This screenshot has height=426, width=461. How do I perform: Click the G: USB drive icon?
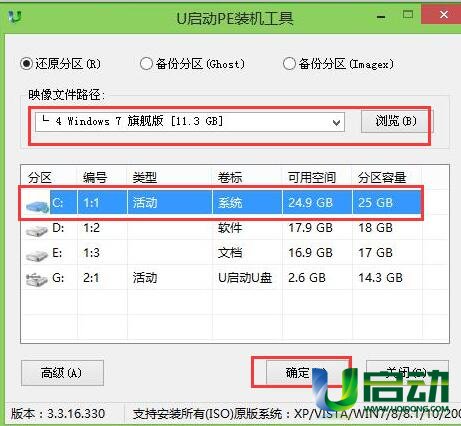tap(37, 280)
